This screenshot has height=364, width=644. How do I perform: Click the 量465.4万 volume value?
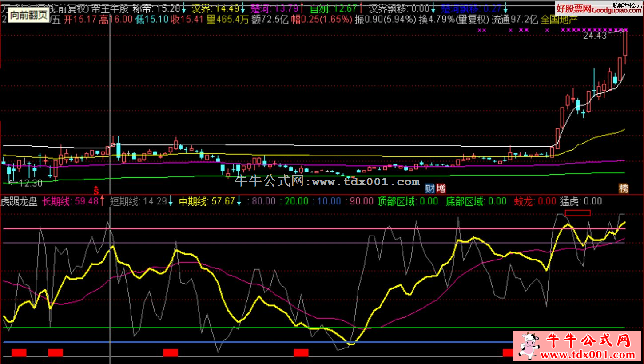(227, 19)
